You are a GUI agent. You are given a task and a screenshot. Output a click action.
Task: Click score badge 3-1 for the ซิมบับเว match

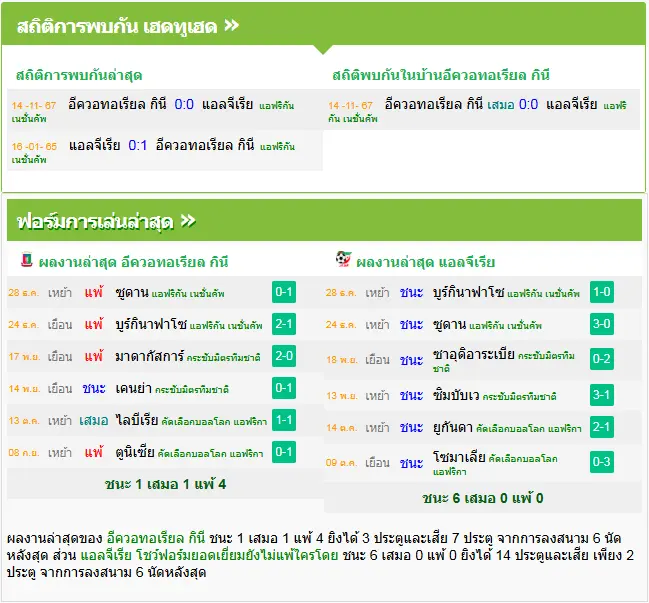tap(602, 395)
